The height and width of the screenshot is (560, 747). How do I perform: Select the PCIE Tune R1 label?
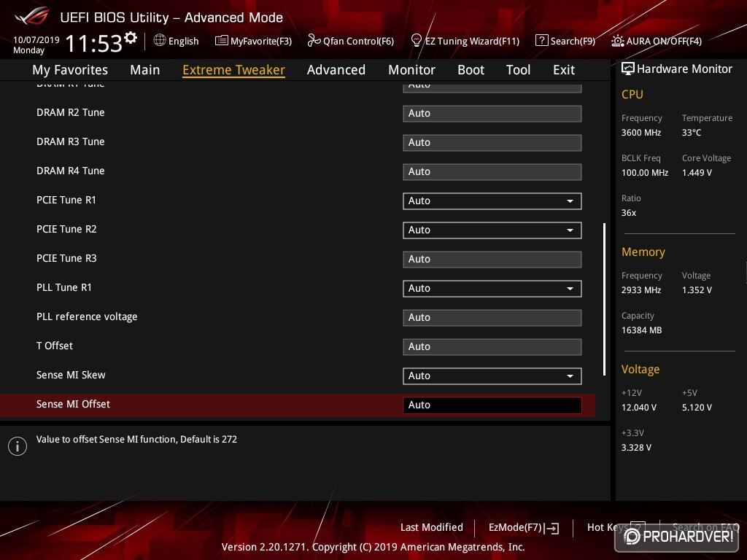click(x=66, y=200)
